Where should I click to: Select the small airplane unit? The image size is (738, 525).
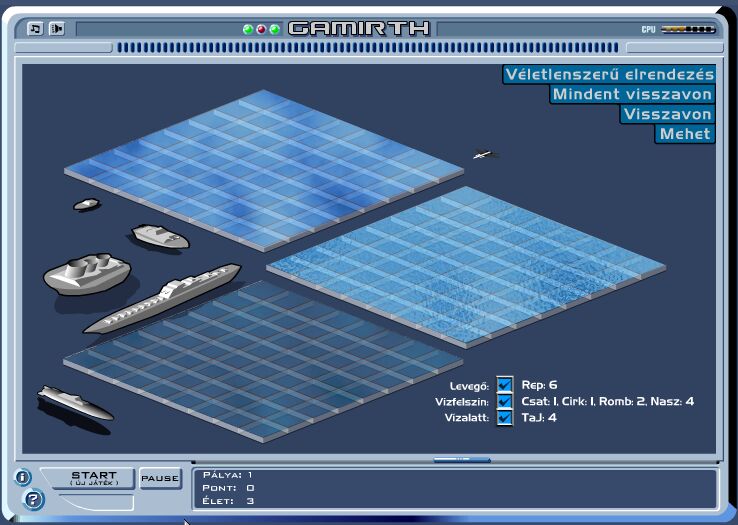click(486, 154)
